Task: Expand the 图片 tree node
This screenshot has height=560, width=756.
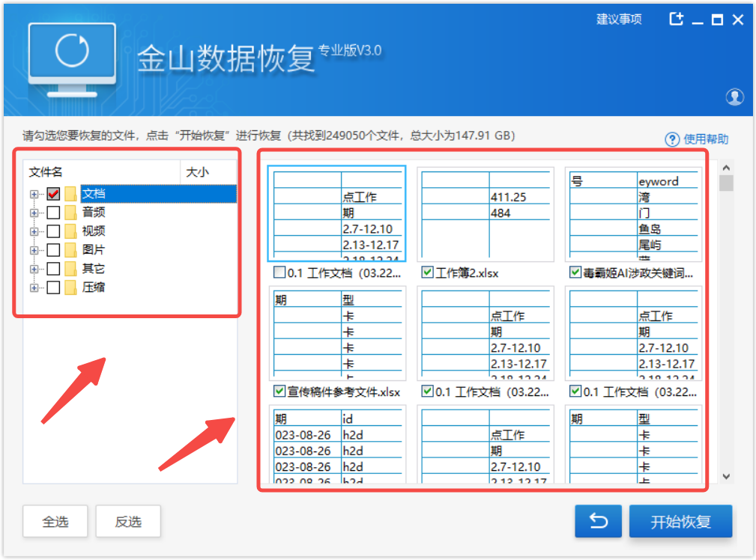Action: point(34,250)
